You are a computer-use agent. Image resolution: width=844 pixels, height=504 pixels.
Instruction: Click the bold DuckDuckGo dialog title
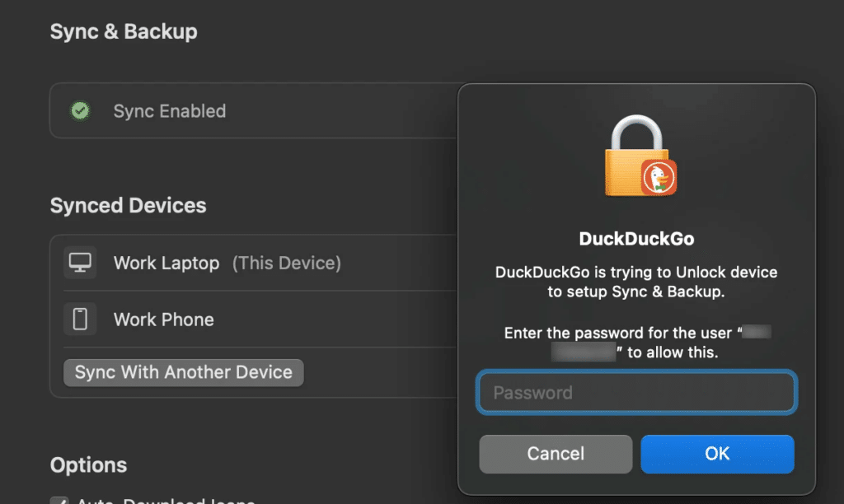636,238
